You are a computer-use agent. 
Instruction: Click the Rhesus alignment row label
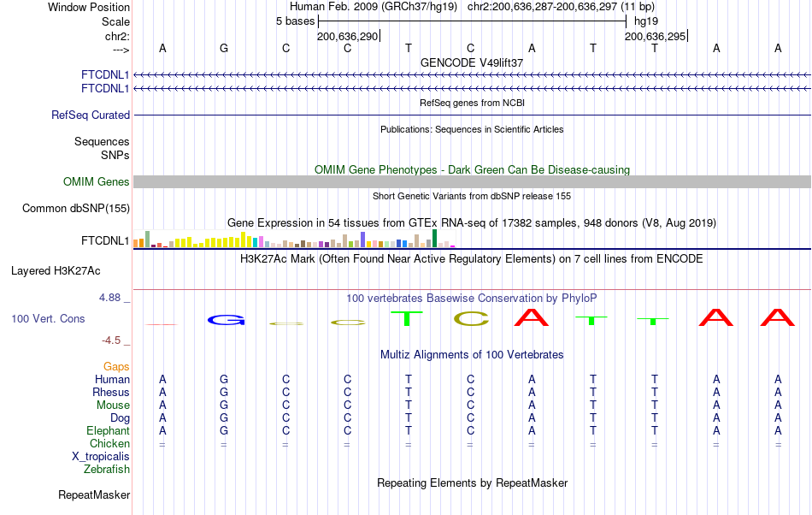click(111, 392)
